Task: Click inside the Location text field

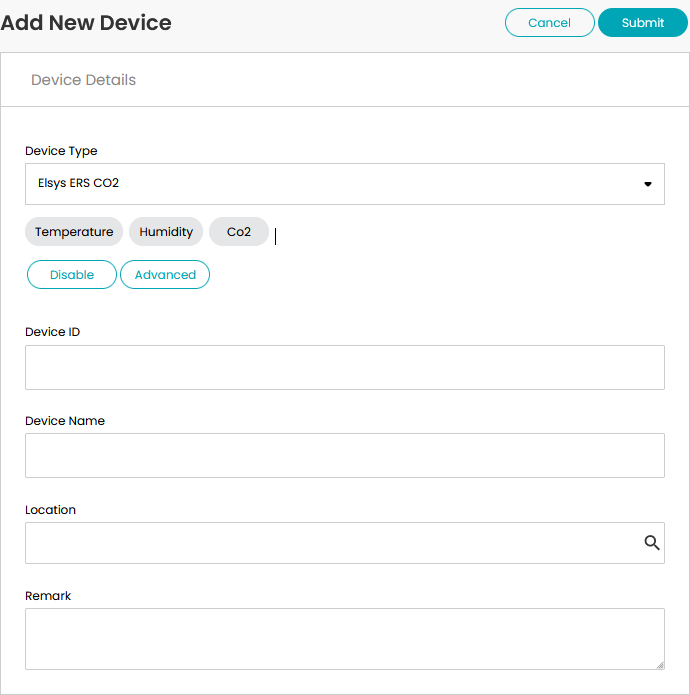Action: pos(332,543)
